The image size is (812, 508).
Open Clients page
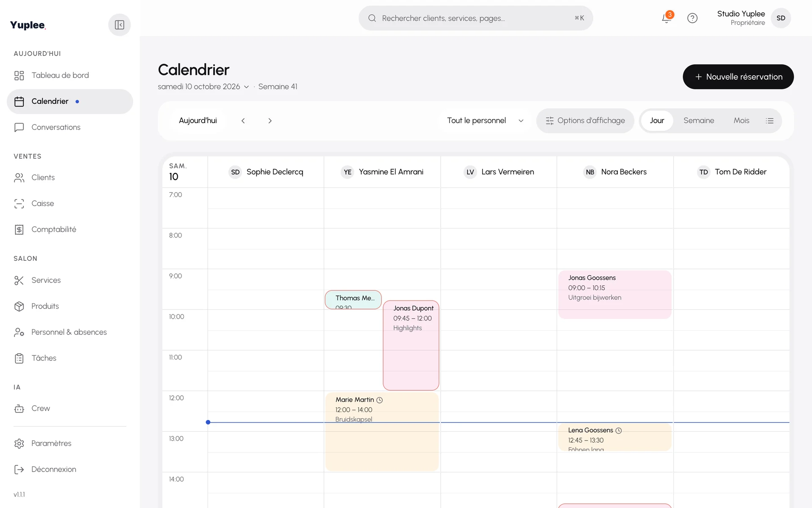tap(70, 178)
